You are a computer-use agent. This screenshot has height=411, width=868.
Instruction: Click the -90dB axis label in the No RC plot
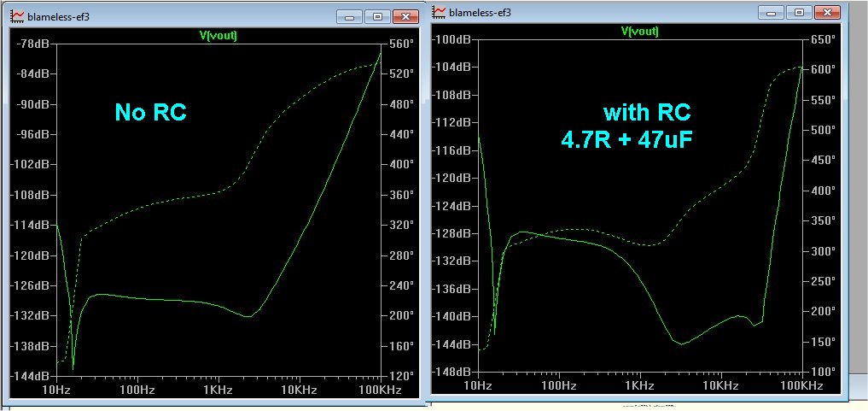[34, 104]
